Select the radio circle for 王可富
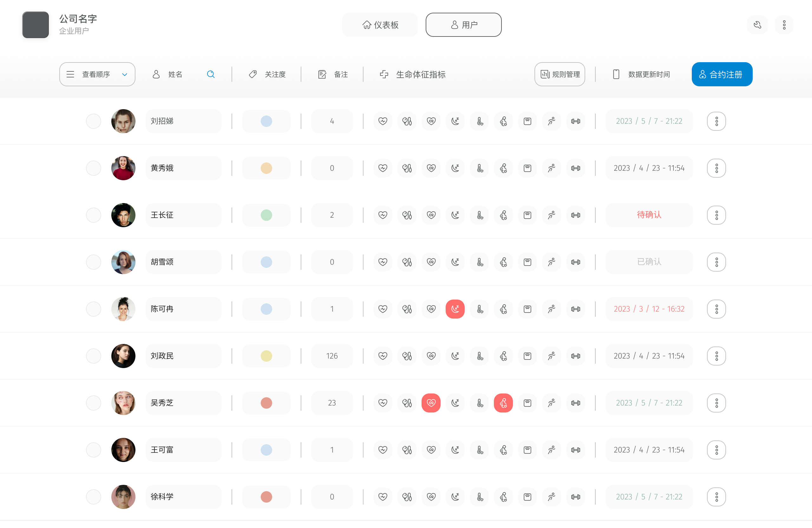The height and width of the screenshot is (528, 812). 94,450
